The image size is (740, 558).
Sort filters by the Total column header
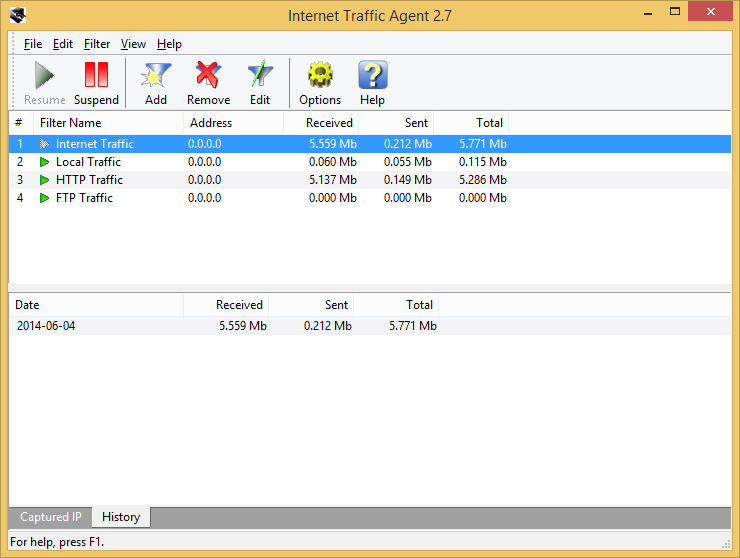tap(471, 123)
